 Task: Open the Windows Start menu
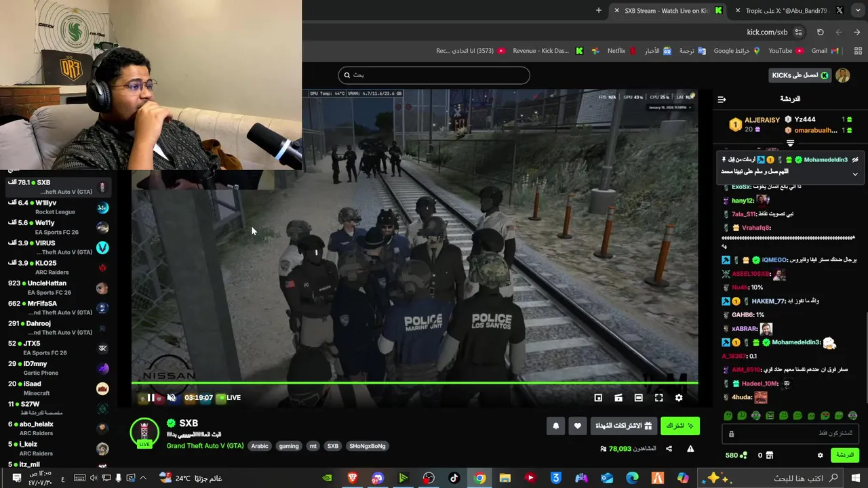856,478
